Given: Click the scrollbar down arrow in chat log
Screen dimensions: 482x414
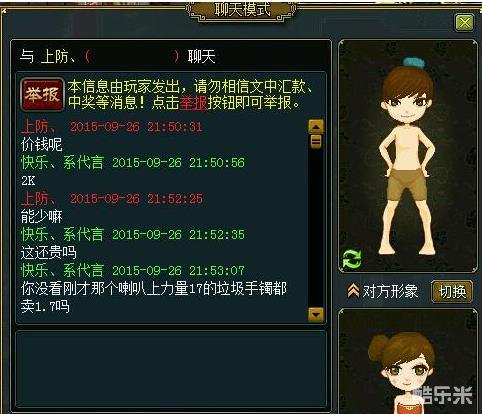Looking at the screenshot, I should (x=316, y=314).
